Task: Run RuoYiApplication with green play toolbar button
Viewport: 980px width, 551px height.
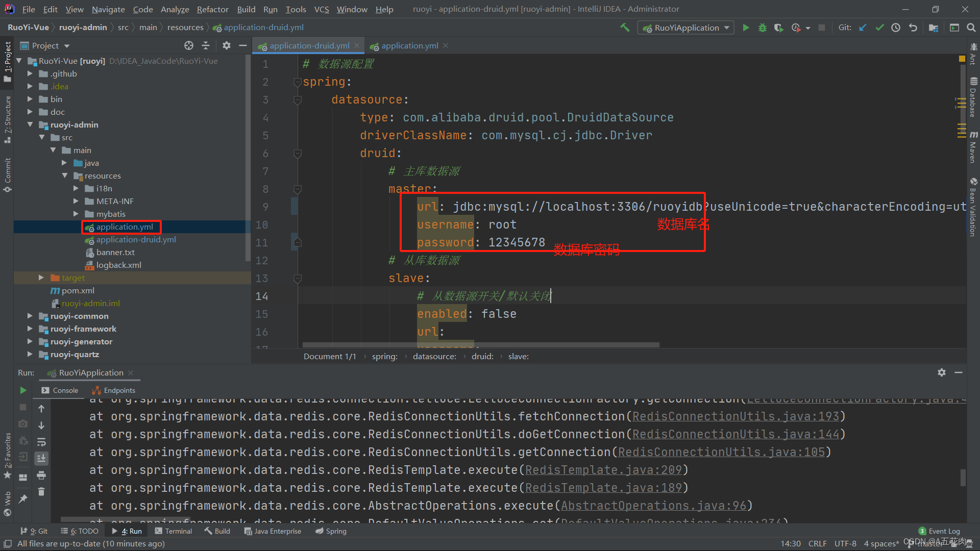Action: tap(746, 28)
